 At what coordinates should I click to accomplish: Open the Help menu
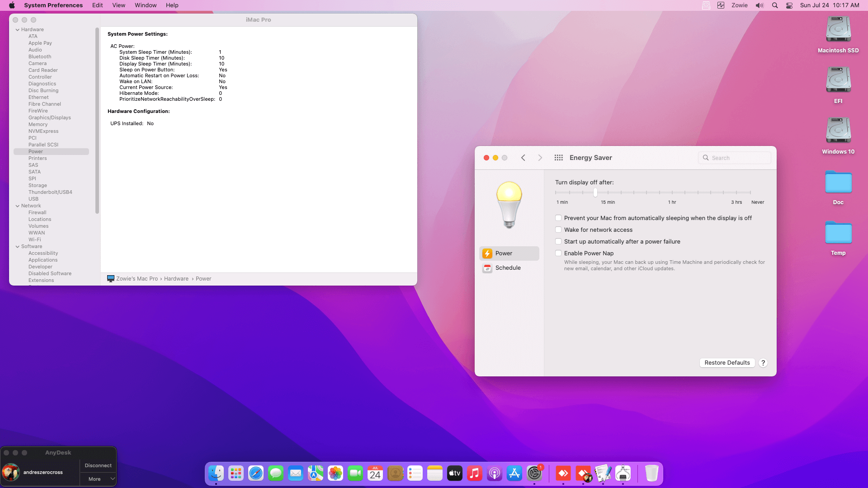(172, 5)
